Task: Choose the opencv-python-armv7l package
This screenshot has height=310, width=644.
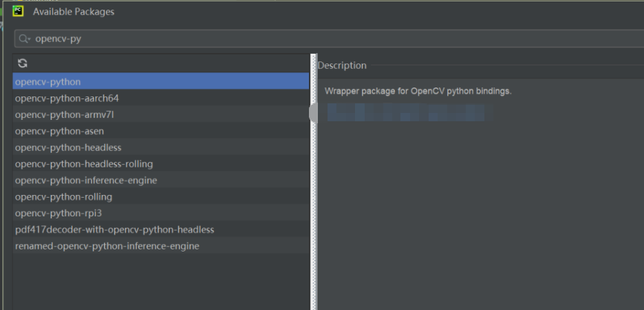Action: [64, 115]
